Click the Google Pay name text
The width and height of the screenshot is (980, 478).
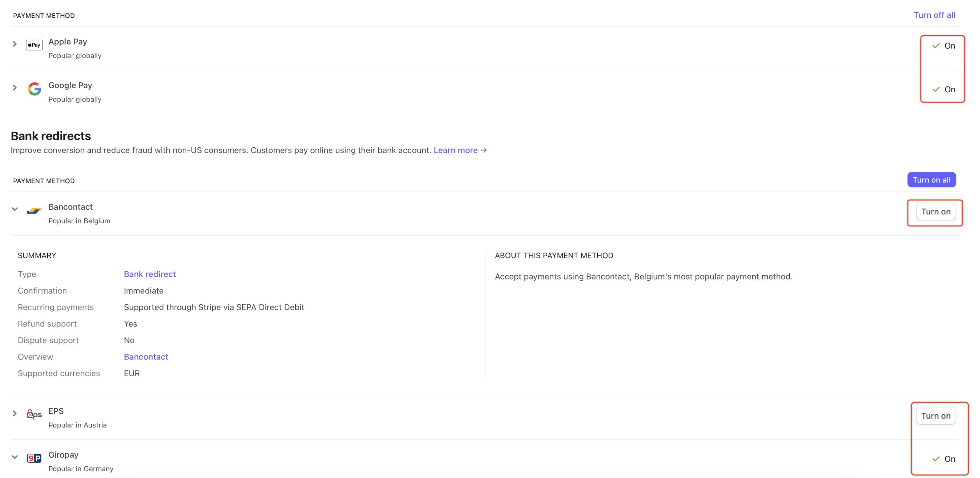(x=70, y=85)
